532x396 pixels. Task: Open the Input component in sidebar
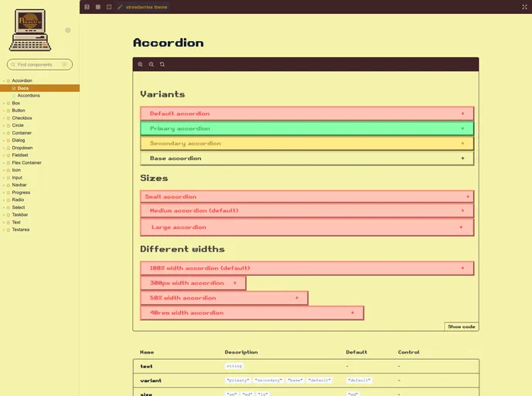coord(17,178)
